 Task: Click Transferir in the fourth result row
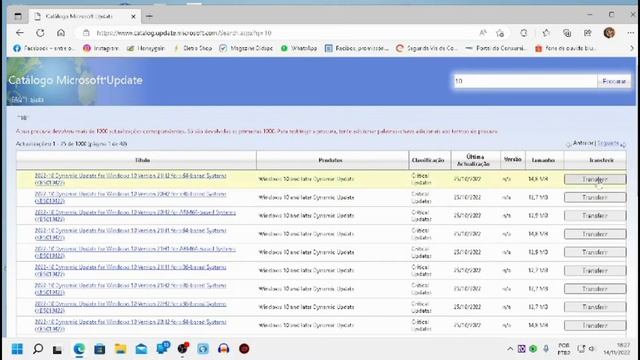(x=595, y=234)
